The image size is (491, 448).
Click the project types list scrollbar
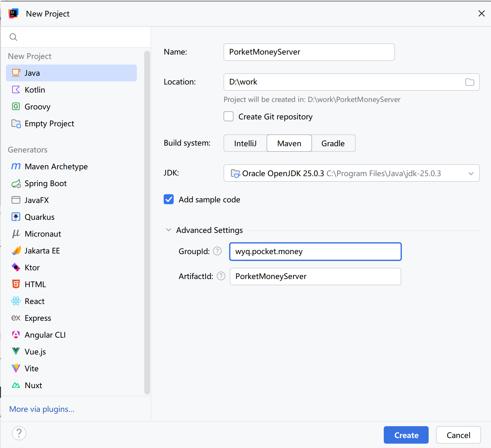click(x=147, y=222)
